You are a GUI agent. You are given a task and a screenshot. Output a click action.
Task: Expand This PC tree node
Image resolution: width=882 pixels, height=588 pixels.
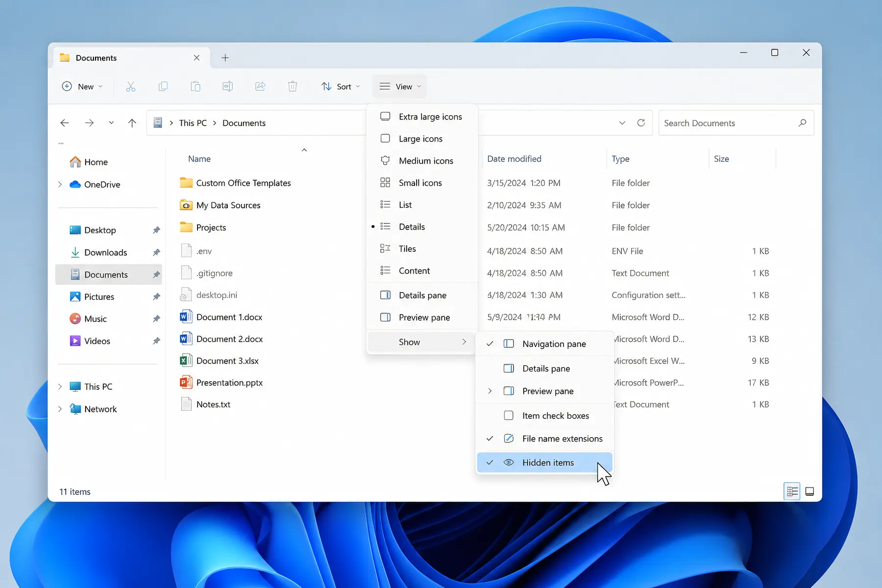coord(60,387)
